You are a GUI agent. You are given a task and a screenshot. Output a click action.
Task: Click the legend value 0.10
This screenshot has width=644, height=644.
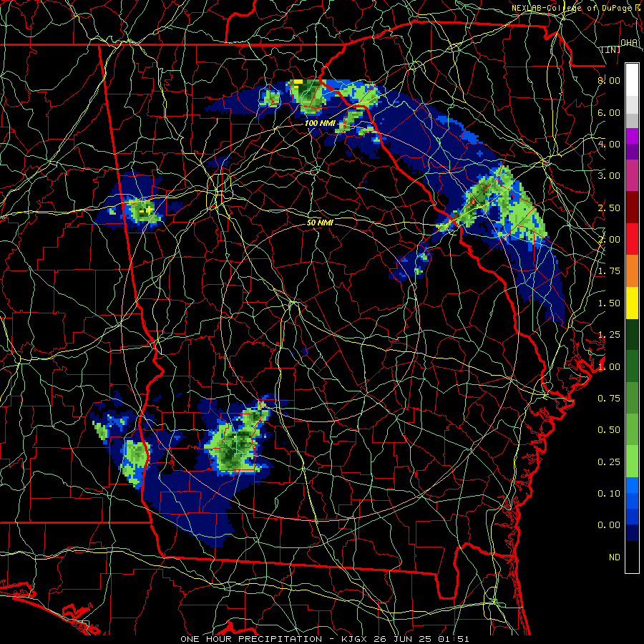tap(609, 494)
